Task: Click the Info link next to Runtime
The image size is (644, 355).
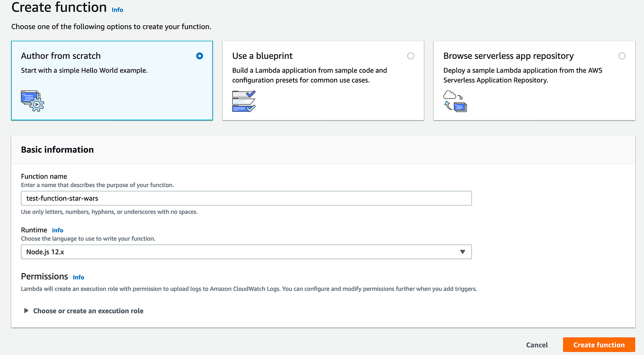Action: 57,230
